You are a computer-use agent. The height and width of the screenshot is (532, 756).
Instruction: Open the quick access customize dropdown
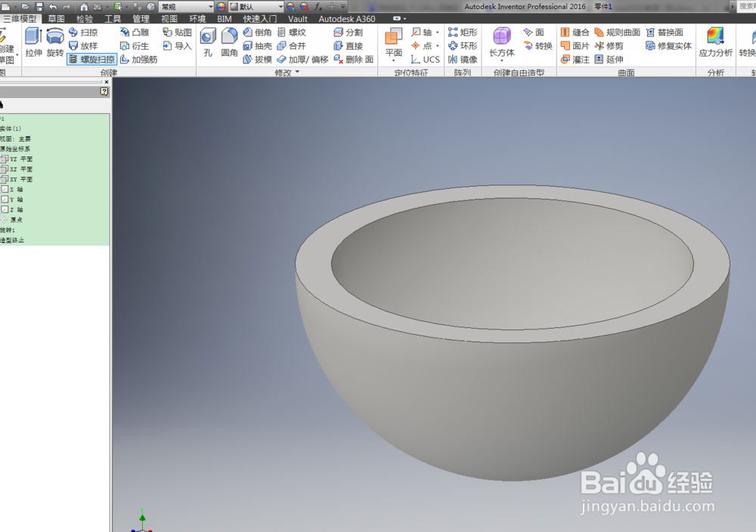coord(343,7)
